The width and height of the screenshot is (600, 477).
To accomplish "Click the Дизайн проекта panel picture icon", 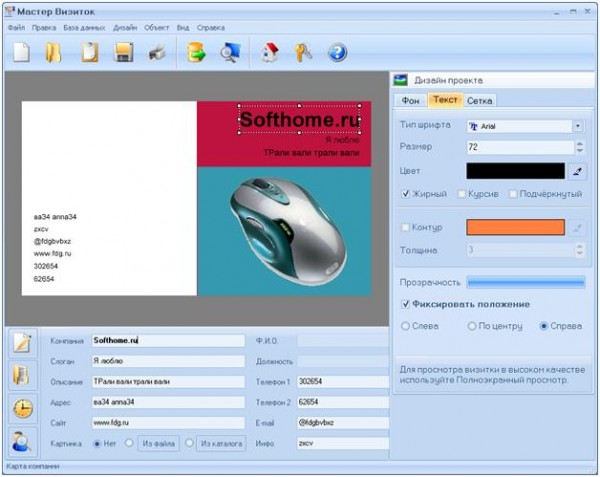I will (401, 80).
